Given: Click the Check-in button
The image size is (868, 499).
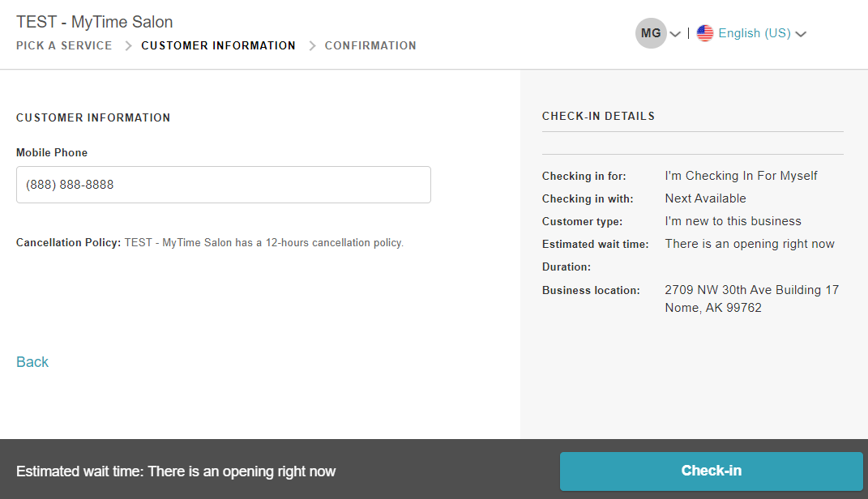Looking at the screenshot, I should 712,471.
